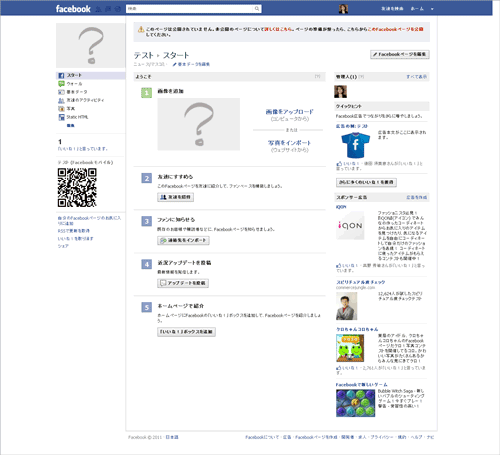Click the facebook logo in header
The image size is (500, 455).
pyautogui.click(x=73, y=9)
